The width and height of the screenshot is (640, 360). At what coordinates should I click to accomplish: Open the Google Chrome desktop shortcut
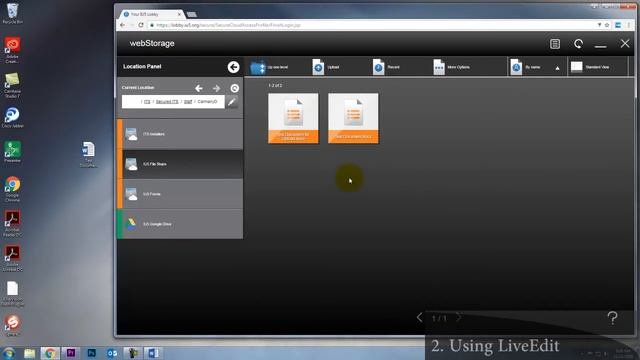12,189
